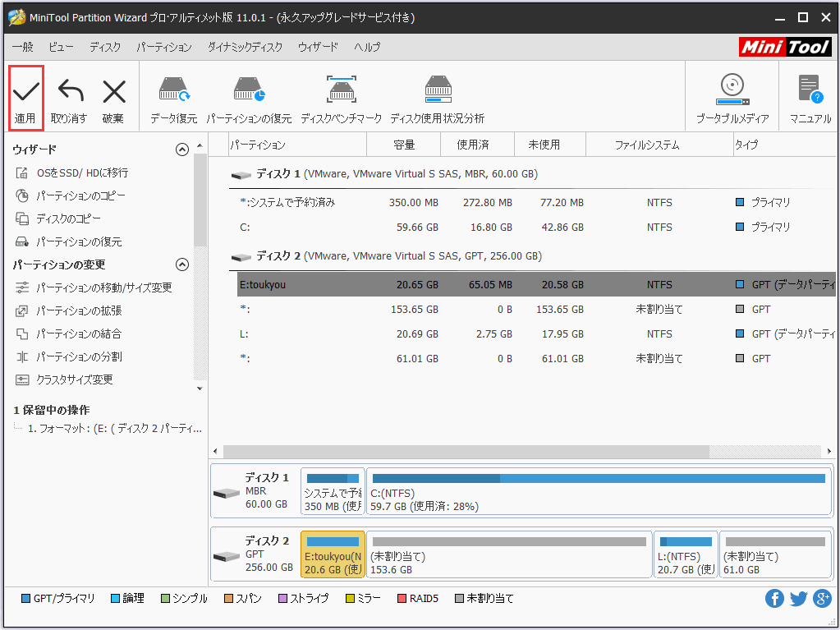The image size is (840, 630).
Task: Select システムで予約 350 MB block in disk map
Action: coord(333,491)
